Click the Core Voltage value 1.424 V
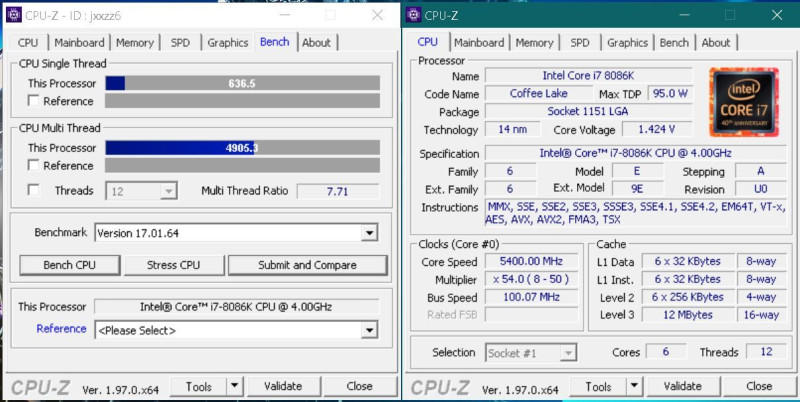This screenshot has height=402, width=800. tap(657, 130)
